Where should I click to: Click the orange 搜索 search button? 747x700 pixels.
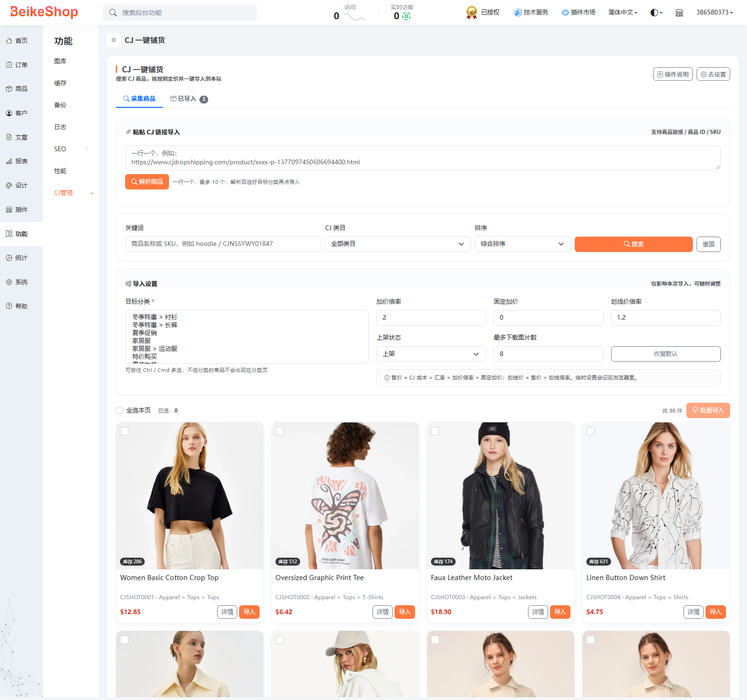[x=634, y=244]
